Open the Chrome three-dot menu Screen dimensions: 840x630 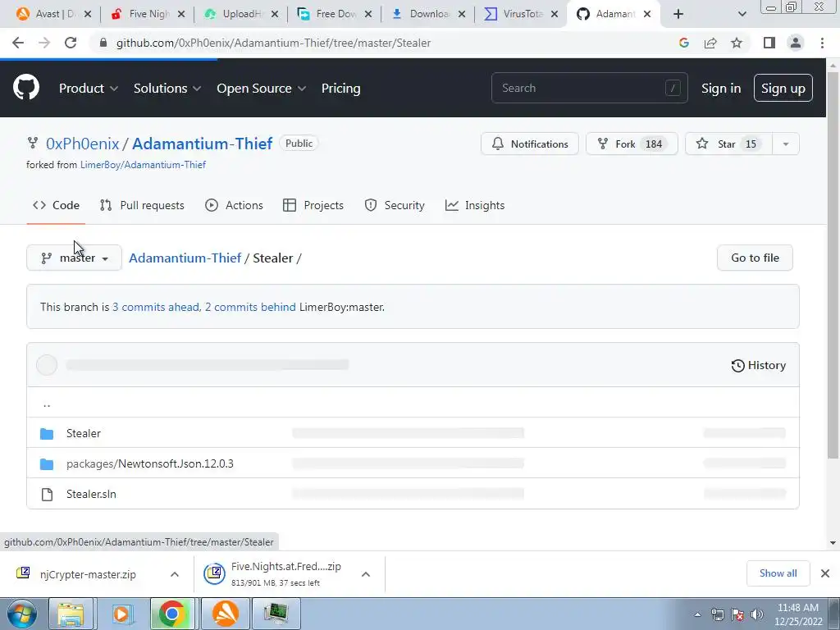(822, 43)
